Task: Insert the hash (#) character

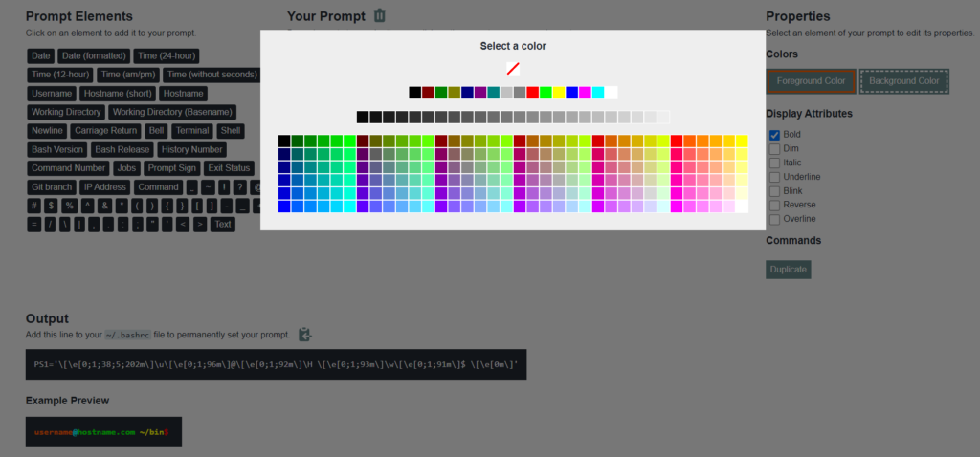Action: [x=34, y=206]
